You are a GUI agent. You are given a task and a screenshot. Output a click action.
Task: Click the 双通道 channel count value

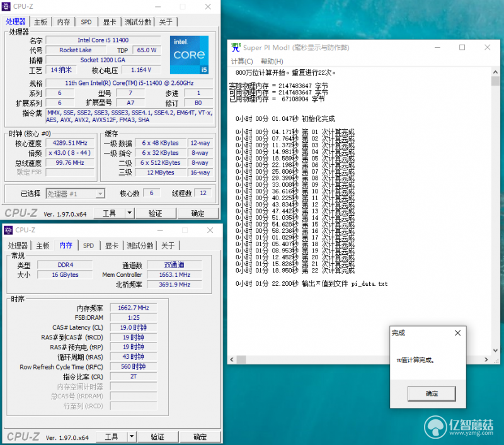(x=175, y=265)
